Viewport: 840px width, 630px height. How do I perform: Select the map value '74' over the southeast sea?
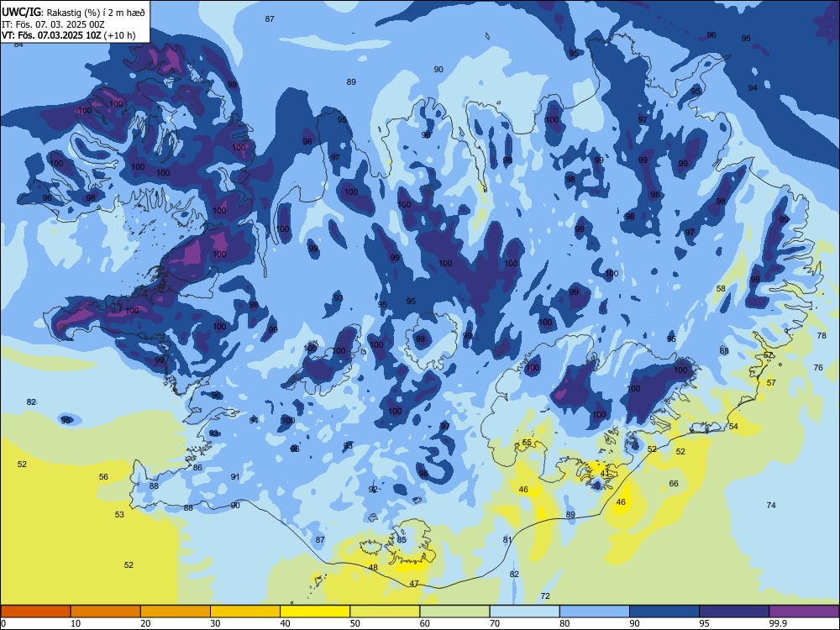pos(771,505)
